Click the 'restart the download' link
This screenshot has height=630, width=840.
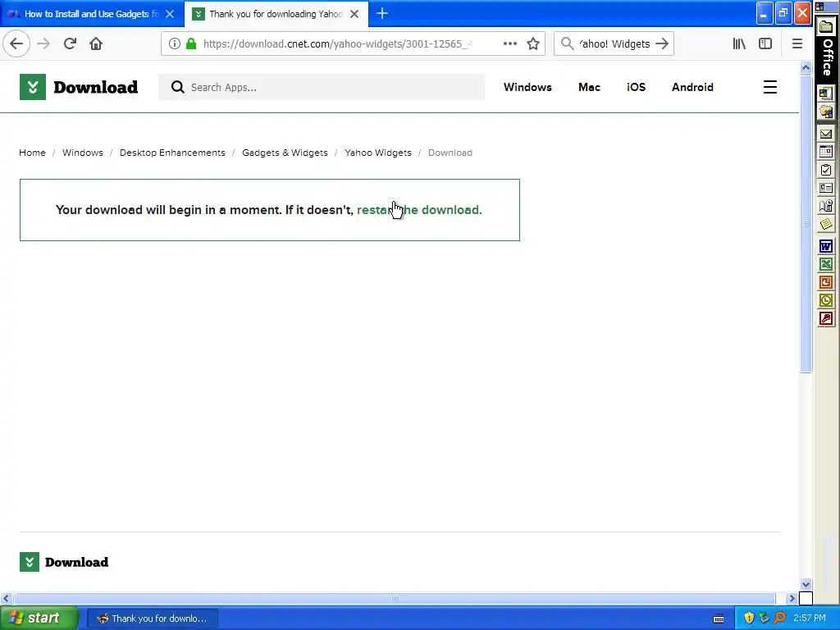point(419,210)
